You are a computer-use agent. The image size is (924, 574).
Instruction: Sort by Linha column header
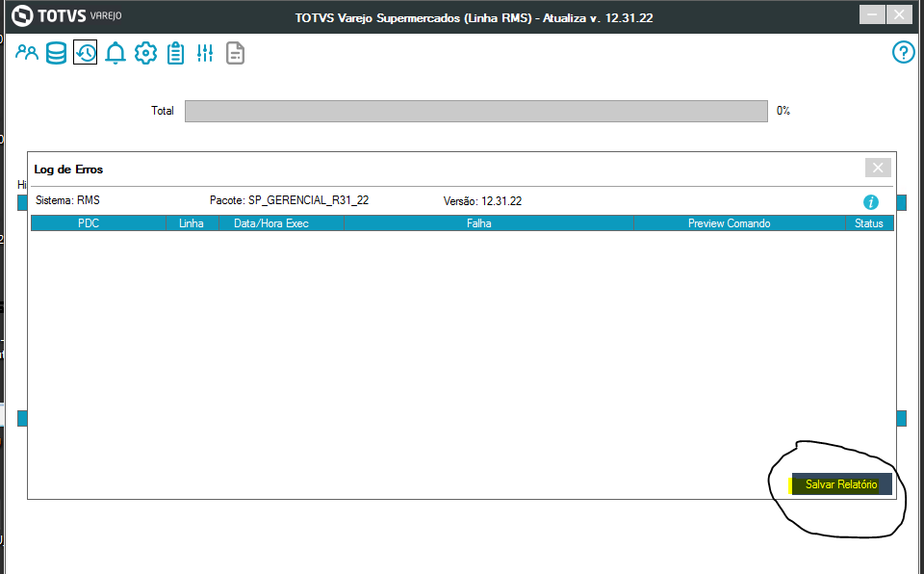pos(192,223)
